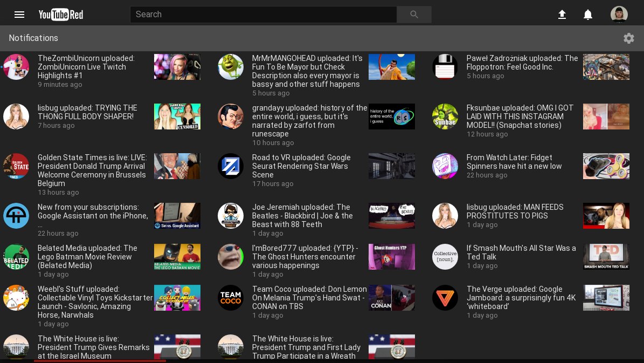
Task: Open notification settings gear
Action: click(628, 38)
